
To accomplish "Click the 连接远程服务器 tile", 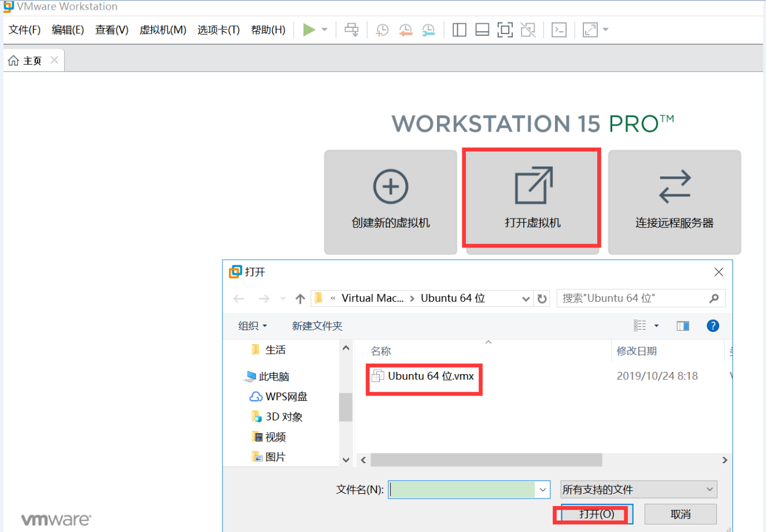I will [x=675, y=202].
